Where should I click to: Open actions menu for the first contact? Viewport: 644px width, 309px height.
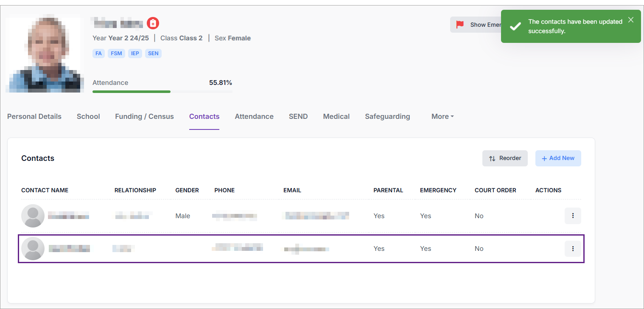point(572,216)
